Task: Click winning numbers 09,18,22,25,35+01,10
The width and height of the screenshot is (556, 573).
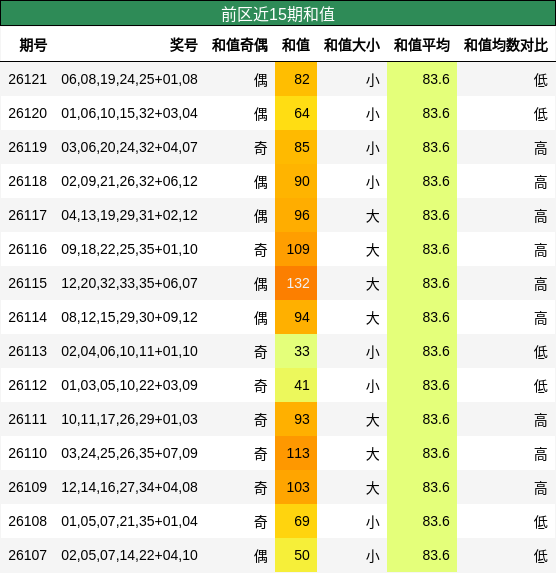Action: coord(129,249)
